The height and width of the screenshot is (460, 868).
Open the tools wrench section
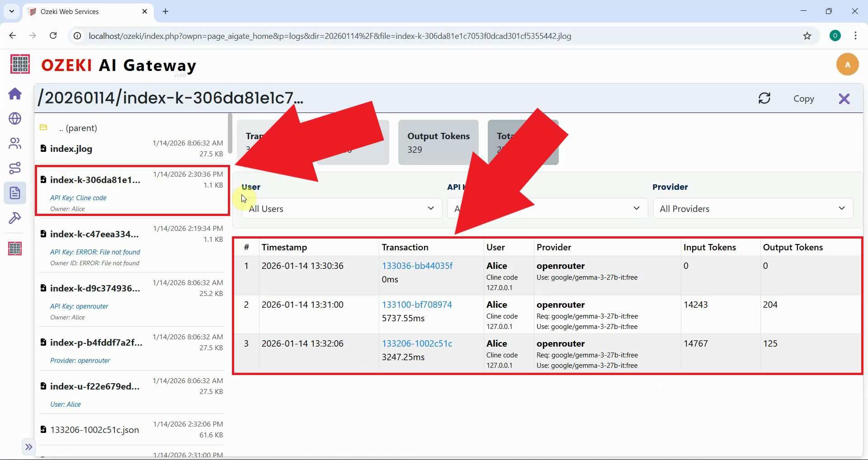pos(15,218)
